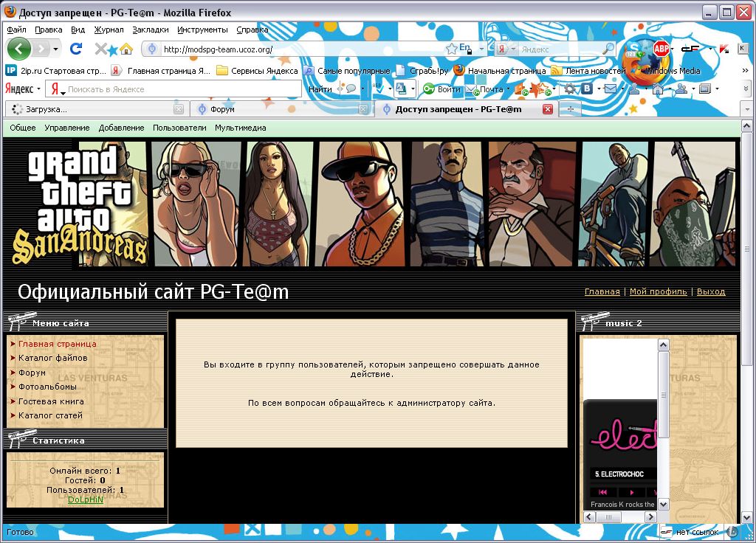Open a new tab with the plus button

coord(571,109)
